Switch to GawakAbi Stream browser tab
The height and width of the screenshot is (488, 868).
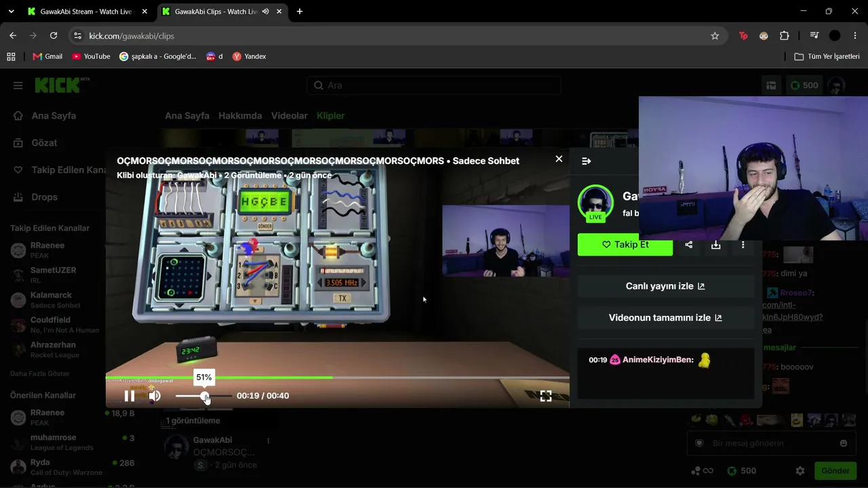tap(87, 12)
